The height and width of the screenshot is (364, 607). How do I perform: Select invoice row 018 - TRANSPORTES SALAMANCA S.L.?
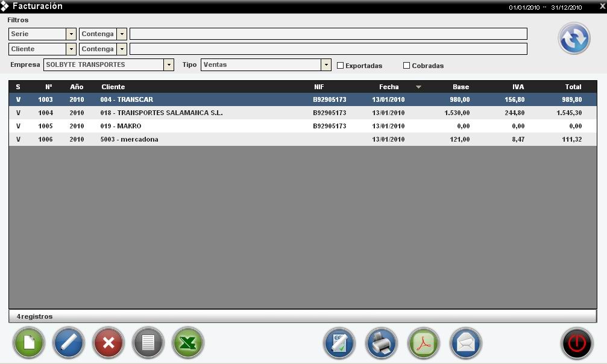click(x=303, y=113)
